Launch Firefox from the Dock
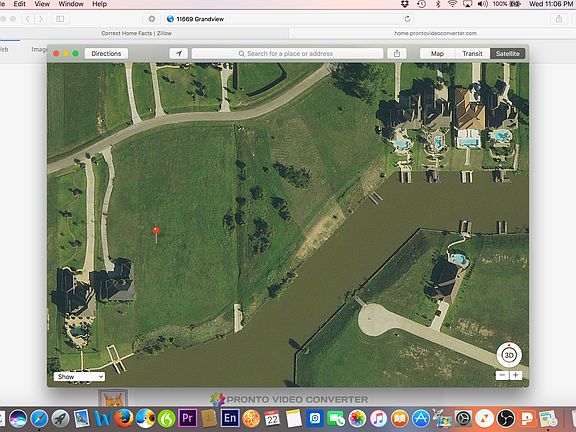 click(124, 418)
